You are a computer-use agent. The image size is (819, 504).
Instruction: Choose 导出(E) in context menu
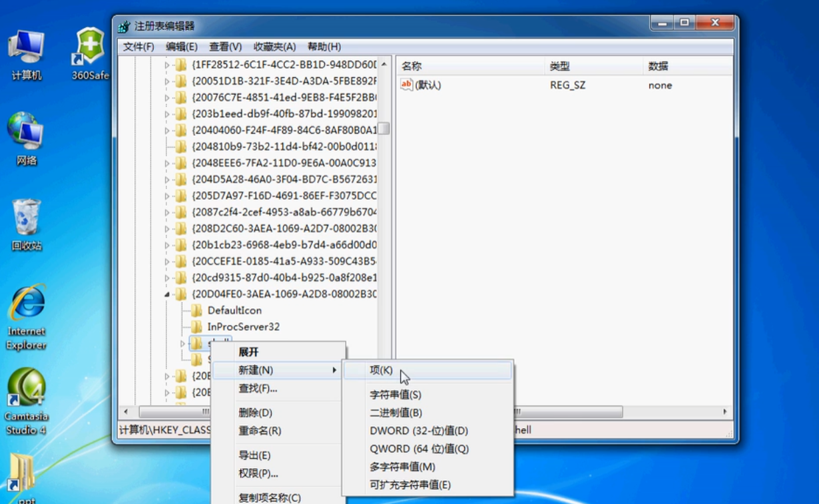279,455
